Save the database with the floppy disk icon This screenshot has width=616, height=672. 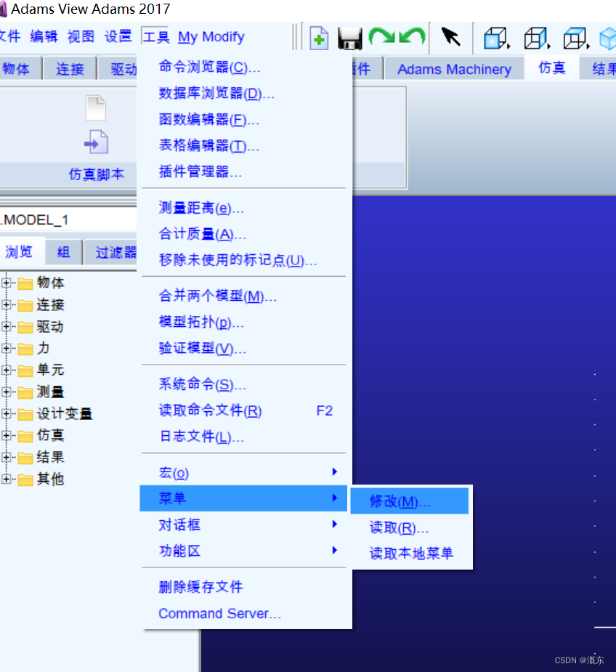(349, 38)
